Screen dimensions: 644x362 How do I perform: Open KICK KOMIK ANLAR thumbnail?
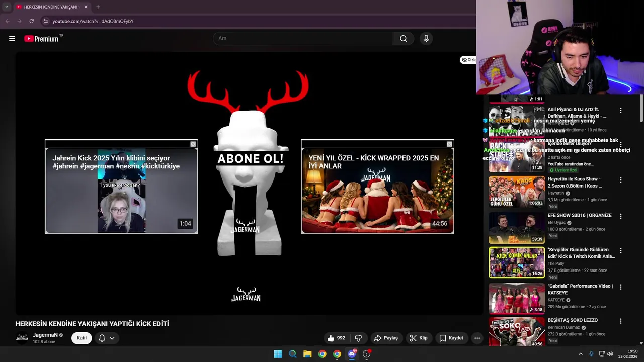click(517, 262)
